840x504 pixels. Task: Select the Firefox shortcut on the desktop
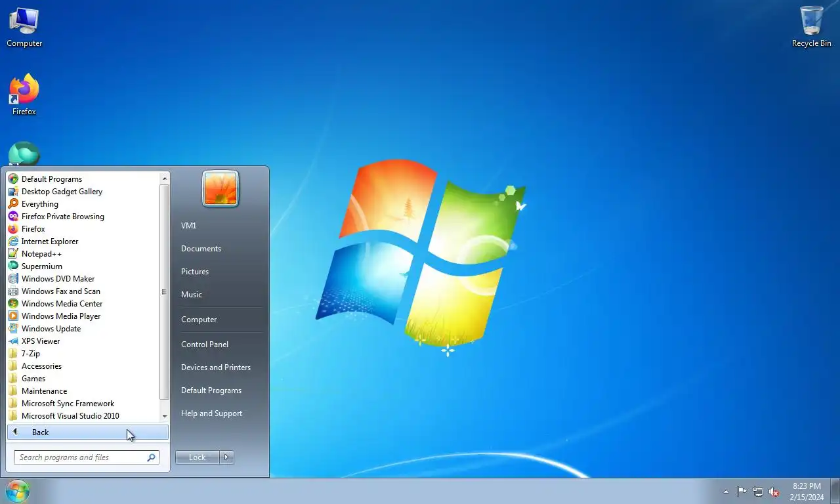click(24, 94)
